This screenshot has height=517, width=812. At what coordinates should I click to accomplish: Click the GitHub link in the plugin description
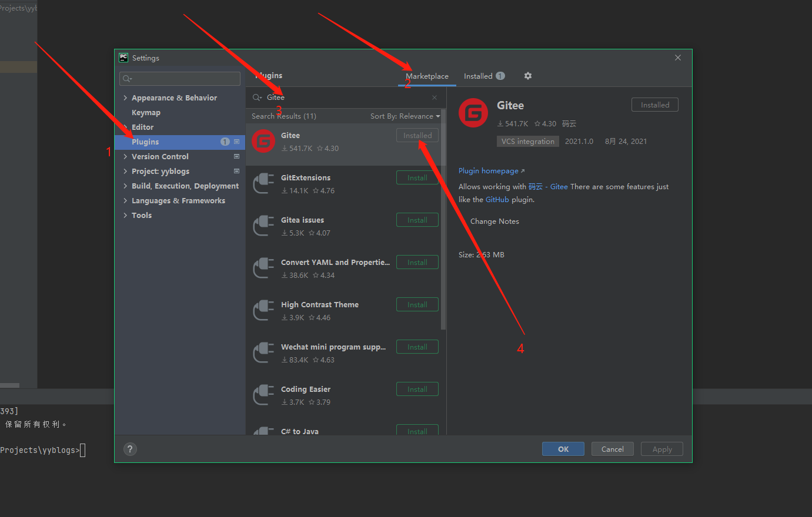click(497, 199)
